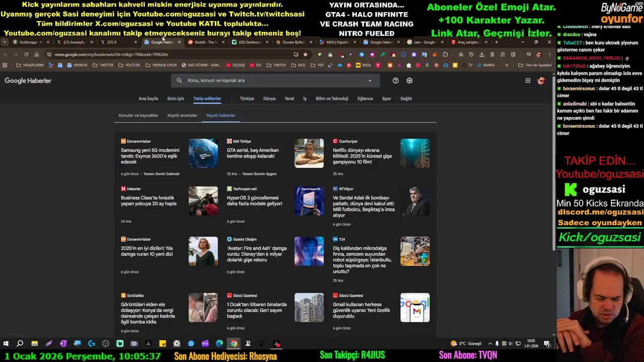Open the notification center icon
The image size is (644, 362).
547,344
